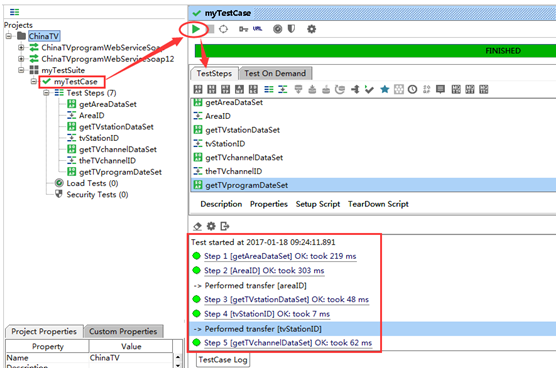Add Properties step from steps toolbar
Image resolution: width=558 pixels, height=370 pixels.
(x=269, y=89)
